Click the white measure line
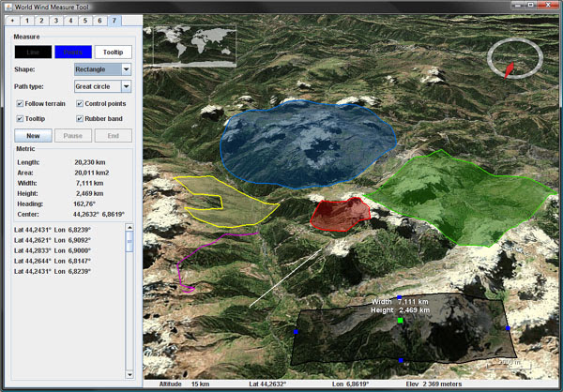563x392 pixels. pyautogui.click(x=286, y=278)
